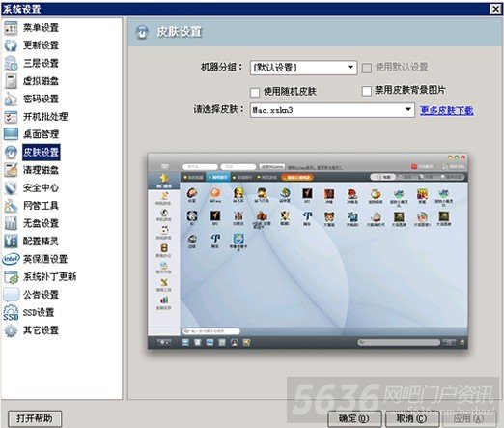The width and height of the screenshot is (504, 428).
Task: Switch to 桌面管理 settings page
Action: (x=41, y=134)
